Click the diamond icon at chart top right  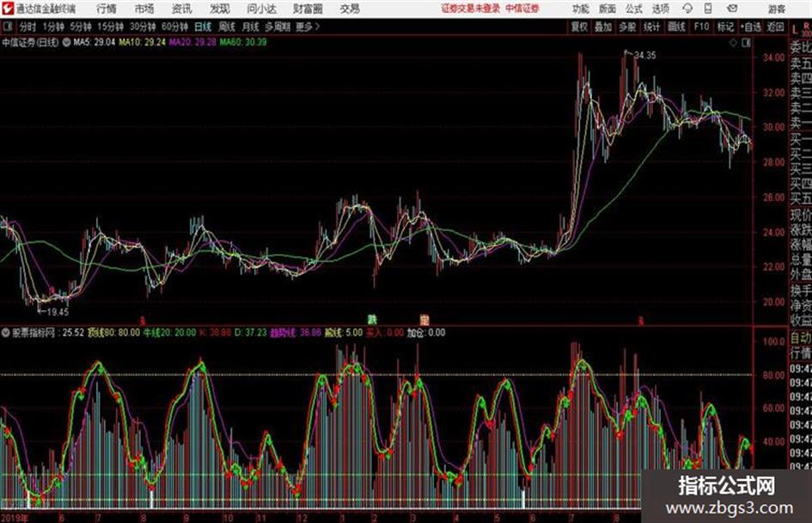[733, 43]
